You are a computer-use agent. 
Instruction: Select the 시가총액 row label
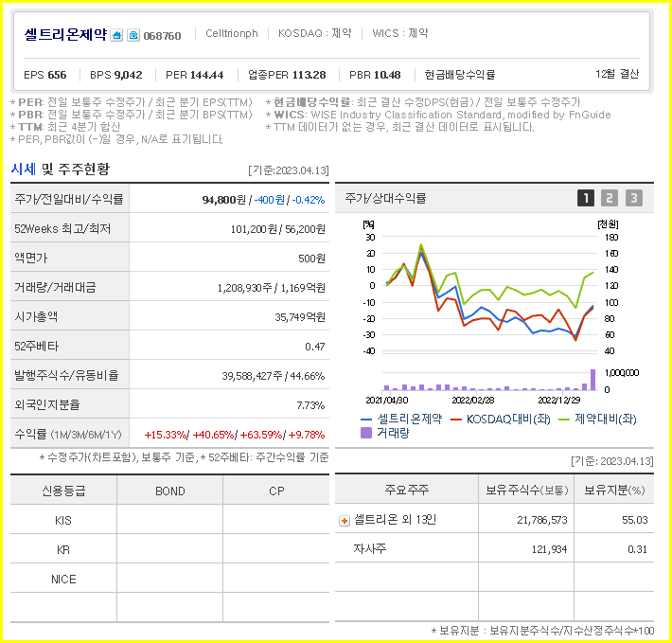(36, 317)
